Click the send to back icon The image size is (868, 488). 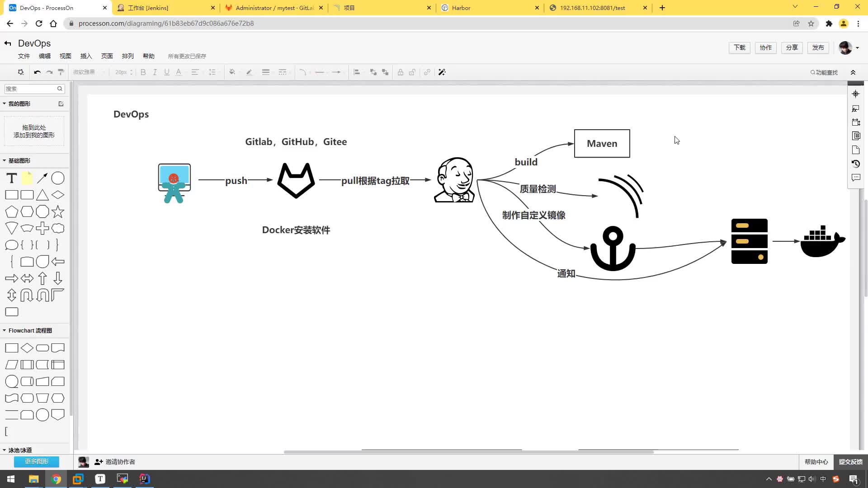(385, 72)
